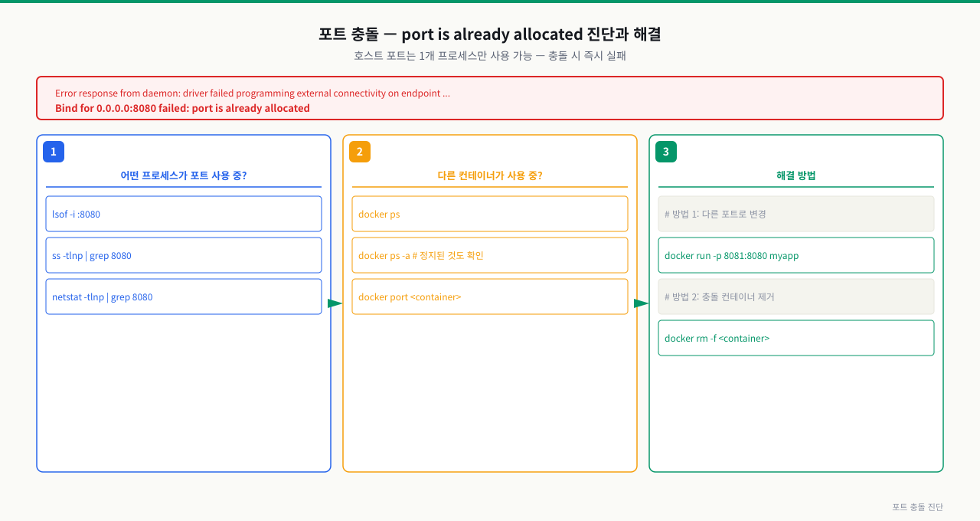980x521 pixels.
Task: Click the heading '해결 방법'
Action: point(796,175)
